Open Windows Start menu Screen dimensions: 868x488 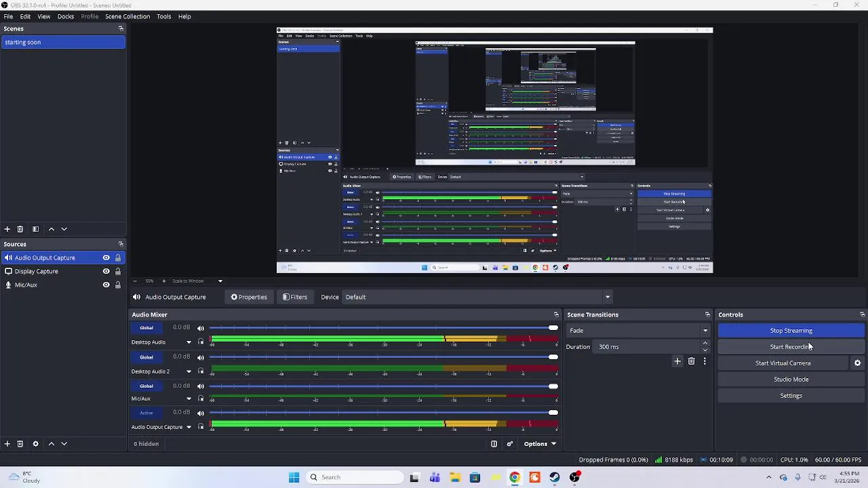coord(294,477)
